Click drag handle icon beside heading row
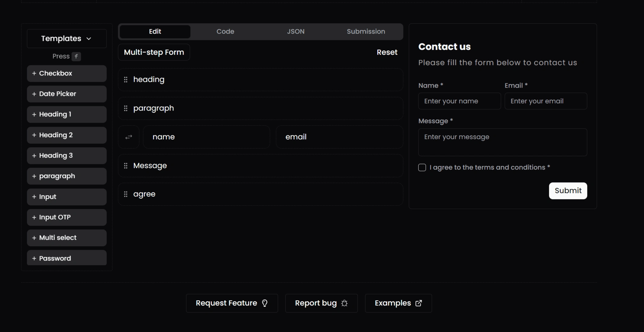The image size is (644, 332). (126, 80)
